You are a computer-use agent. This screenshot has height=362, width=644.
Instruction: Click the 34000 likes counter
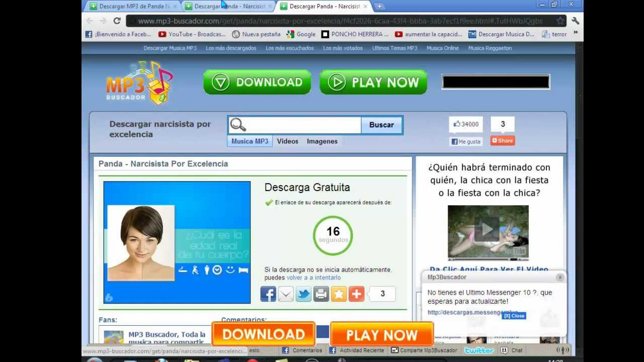point(466,124)
